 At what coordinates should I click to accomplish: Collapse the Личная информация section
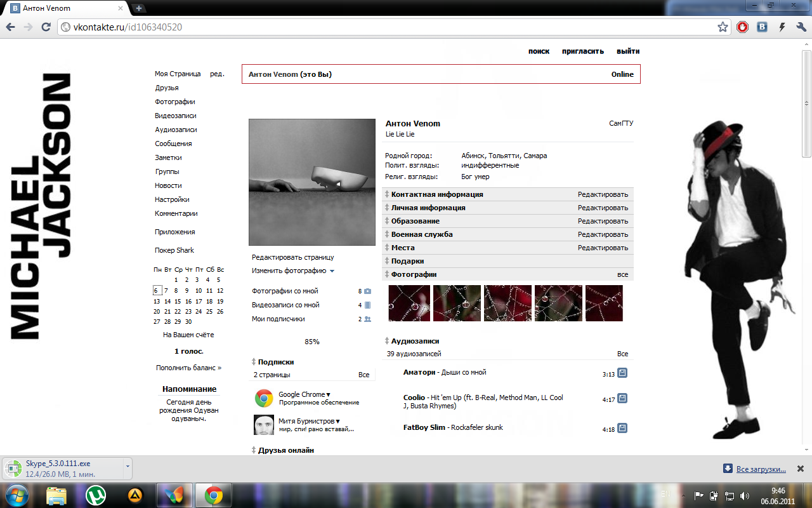[387, 208]
